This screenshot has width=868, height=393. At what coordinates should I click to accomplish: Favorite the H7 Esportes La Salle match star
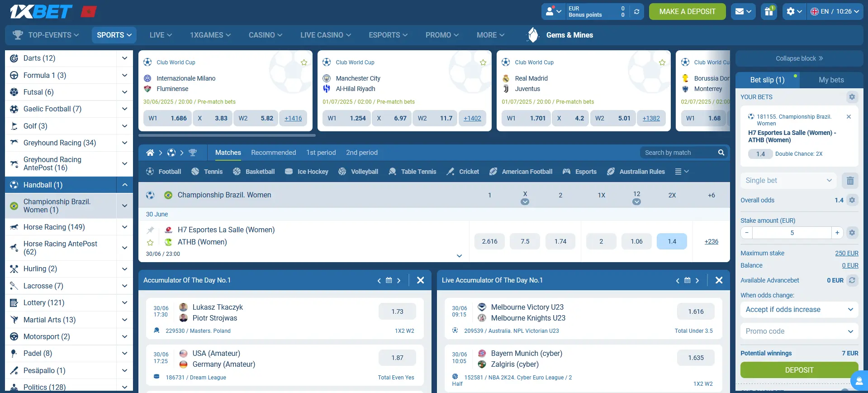coord(150,243)
